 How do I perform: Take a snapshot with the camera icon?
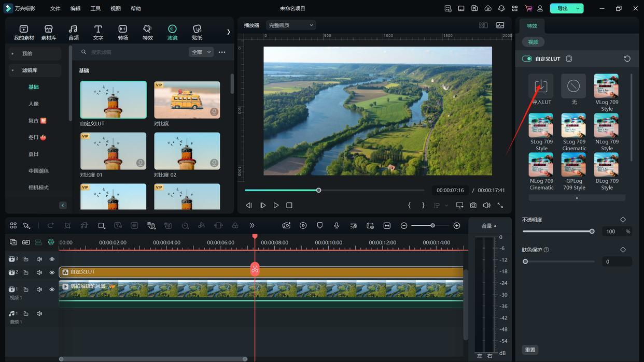pyautogui.click(x=473, y=205)
